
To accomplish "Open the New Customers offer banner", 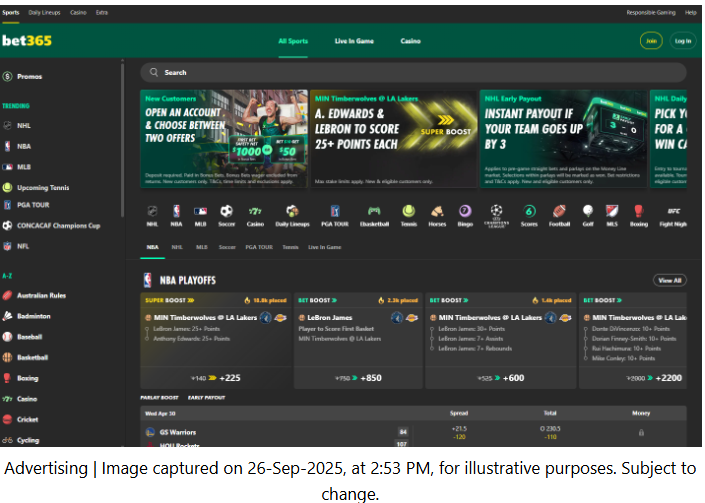I will pyautogui.click(x=224, y=138).
